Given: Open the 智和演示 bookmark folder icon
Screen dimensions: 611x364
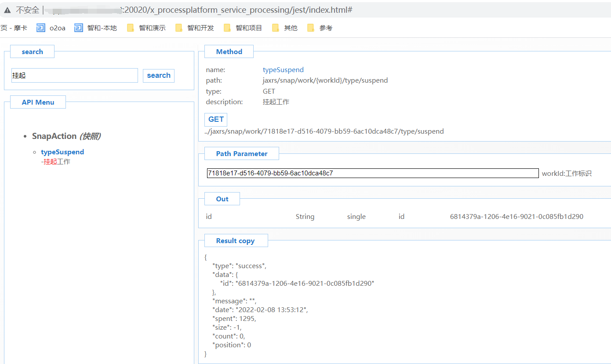Looking at the screenshot, I should 131,28.
